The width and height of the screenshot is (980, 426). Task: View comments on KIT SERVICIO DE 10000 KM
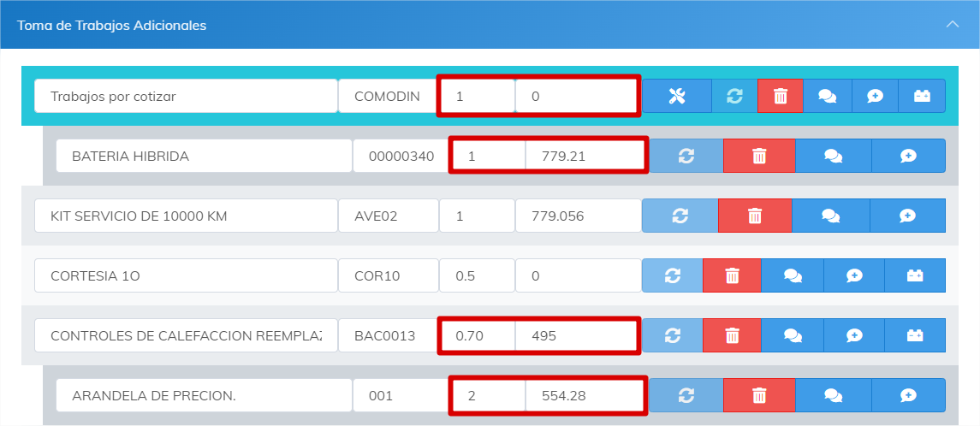[830, 216]
